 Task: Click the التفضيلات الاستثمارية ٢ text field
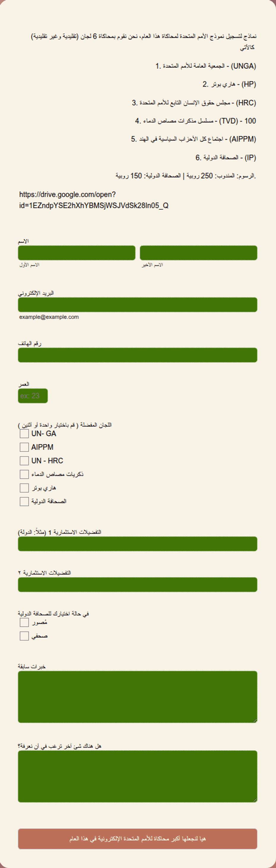137,585
